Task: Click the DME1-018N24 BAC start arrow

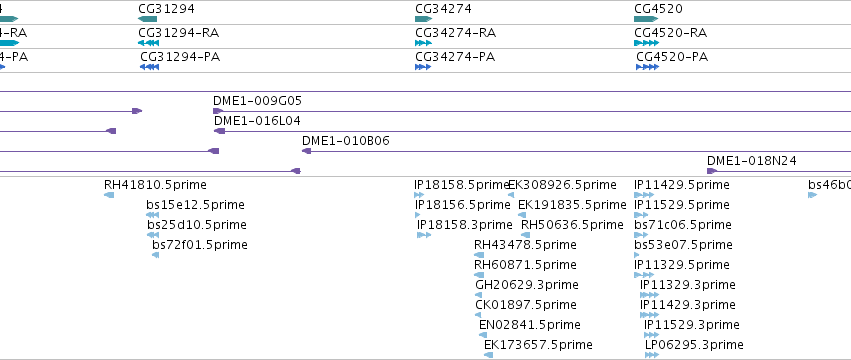Action: point(712,171)
